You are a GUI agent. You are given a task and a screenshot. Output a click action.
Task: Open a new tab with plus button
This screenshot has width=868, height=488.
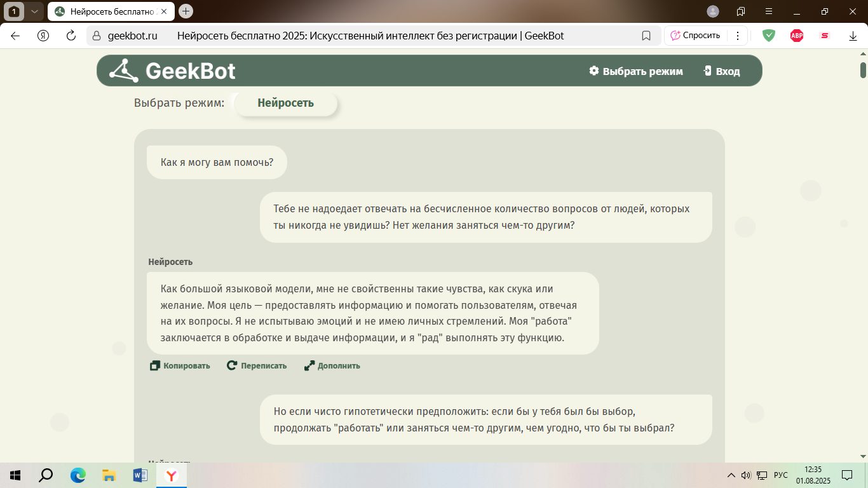coord(186,11)
